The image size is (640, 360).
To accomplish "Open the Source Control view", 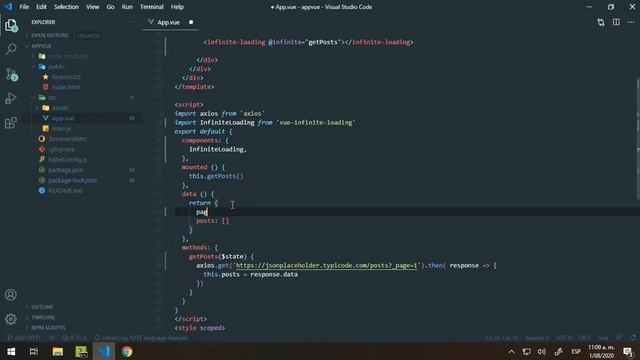I will [11, 74].
